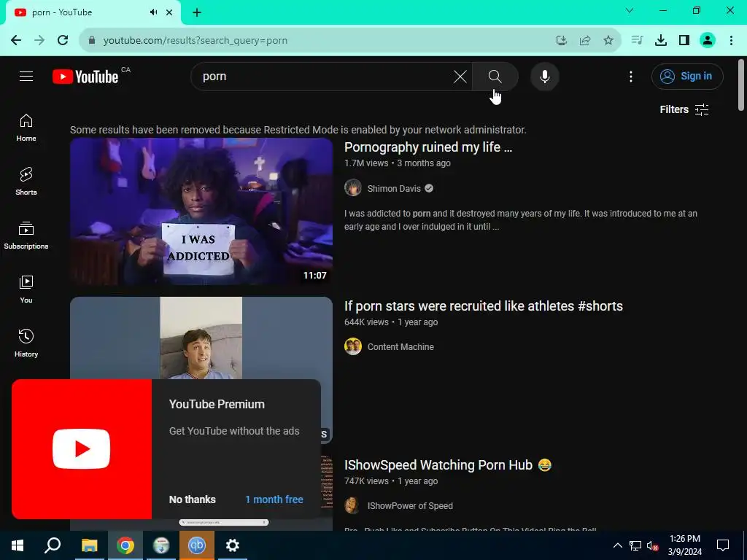Open Shorts in the sidebar
Screen dimensions: 747x560
tap(26, 182)
